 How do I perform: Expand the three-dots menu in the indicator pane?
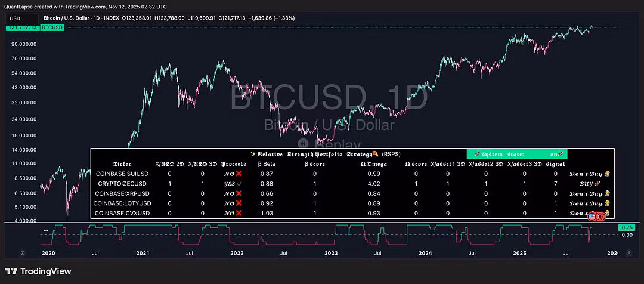[45, 230]
